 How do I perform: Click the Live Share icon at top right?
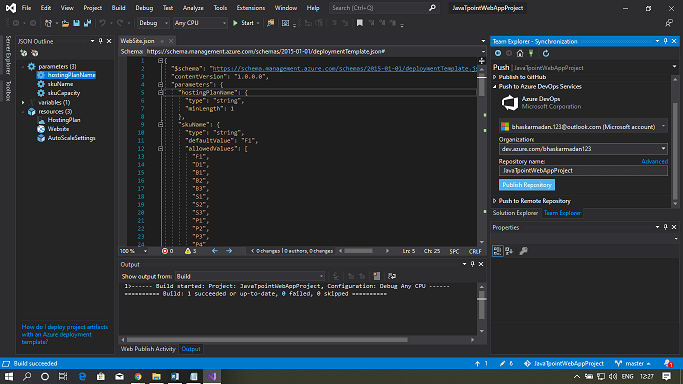click(x=669, y=23)
